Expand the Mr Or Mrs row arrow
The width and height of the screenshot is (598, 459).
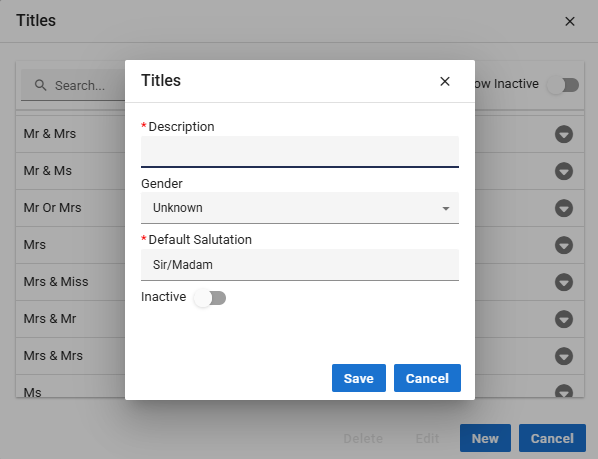click(x=564, y=208)
